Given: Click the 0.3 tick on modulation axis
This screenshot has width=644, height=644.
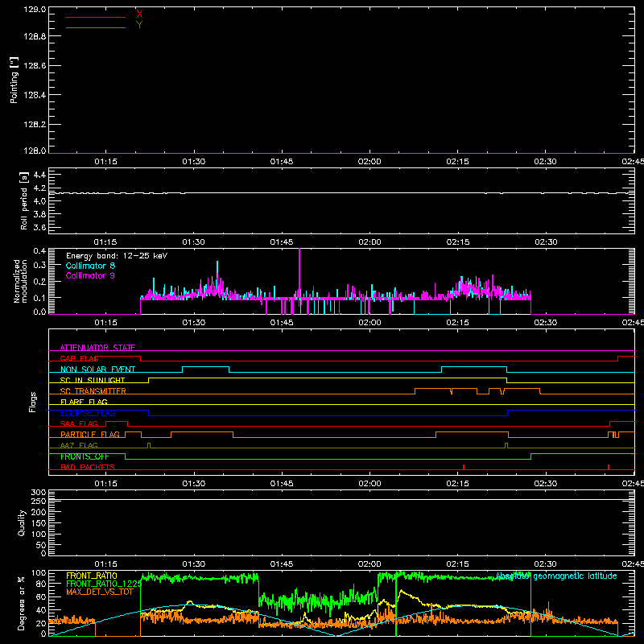Looking at the screenshot, I should click(39, 265).
